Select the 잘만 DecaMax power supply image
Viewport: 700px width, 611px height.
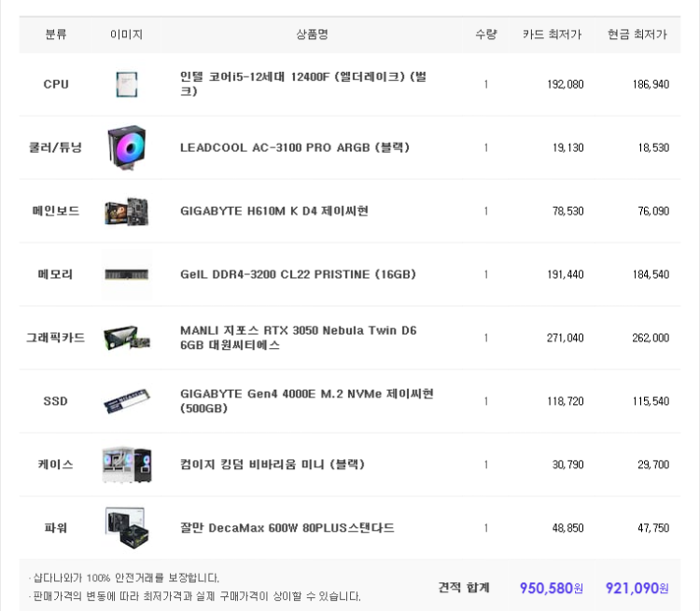pyautogui.click(x=126, y=528)
